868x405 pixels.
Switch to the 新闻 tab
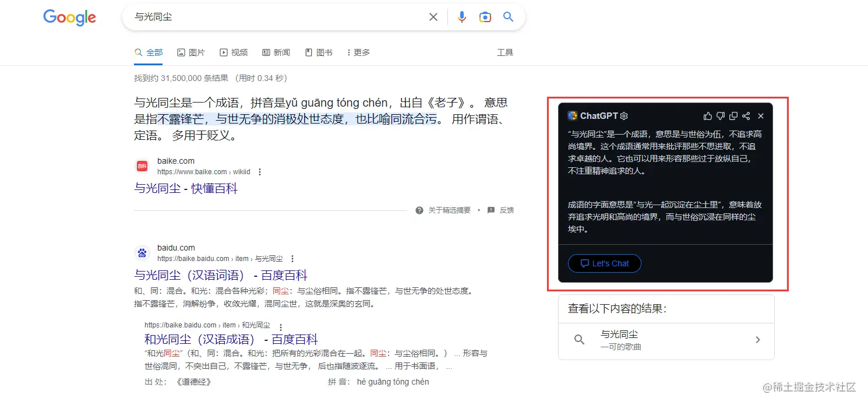coord(276,52)
